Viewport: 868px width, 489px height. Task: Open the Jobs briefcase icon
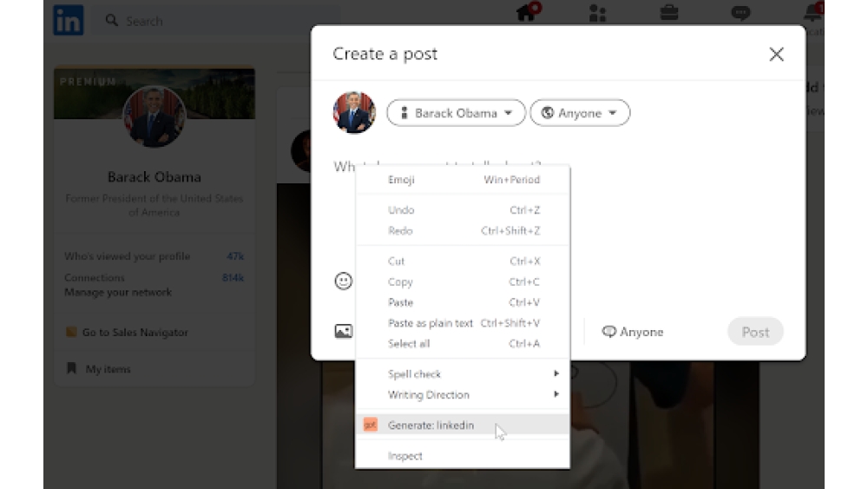click(x=669, y=12)
